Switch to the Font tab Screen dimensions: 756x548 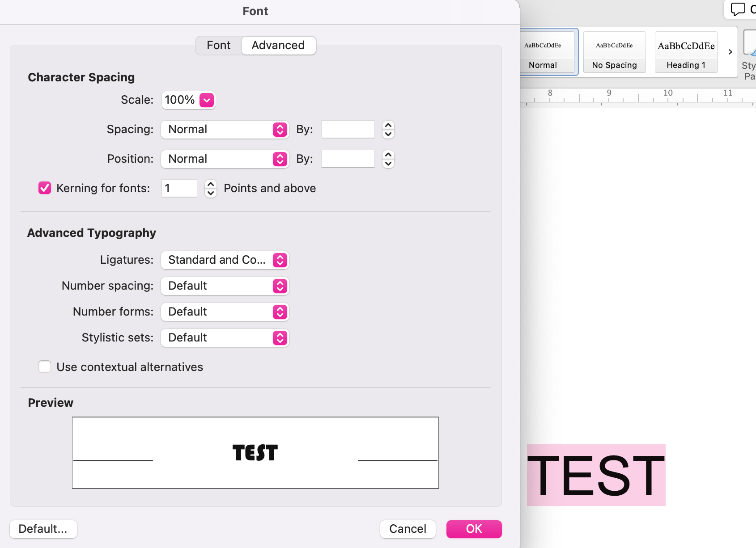pyautogui.click(x=218, y=45)
